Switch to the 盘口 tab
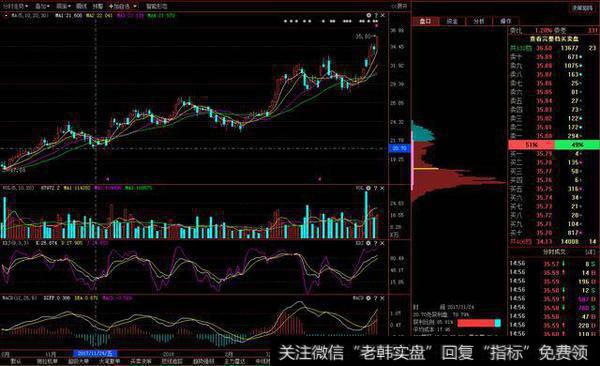The height and width of the screenshot is (366, 600). tap(425, 21)
